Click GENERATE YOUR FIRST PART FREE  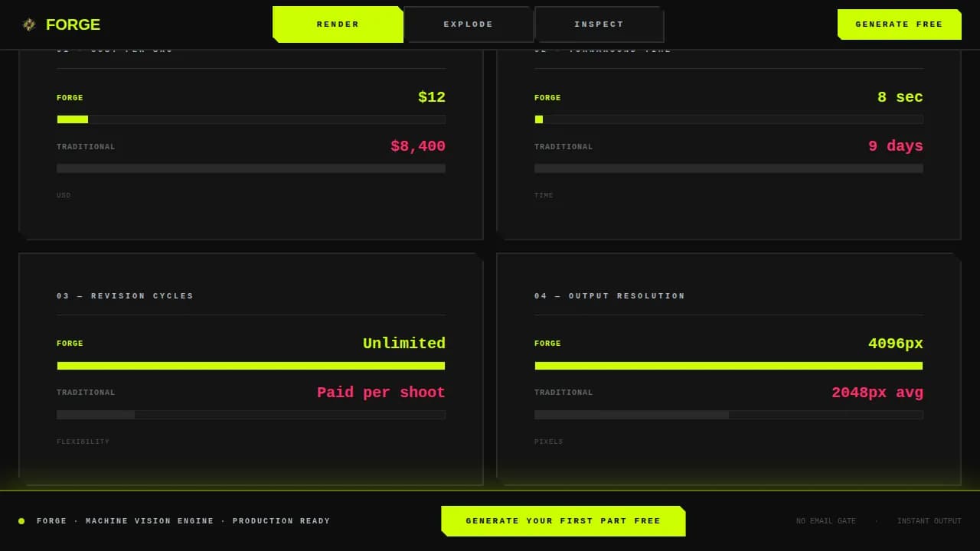pyautogui.click(x=563, y=520)
